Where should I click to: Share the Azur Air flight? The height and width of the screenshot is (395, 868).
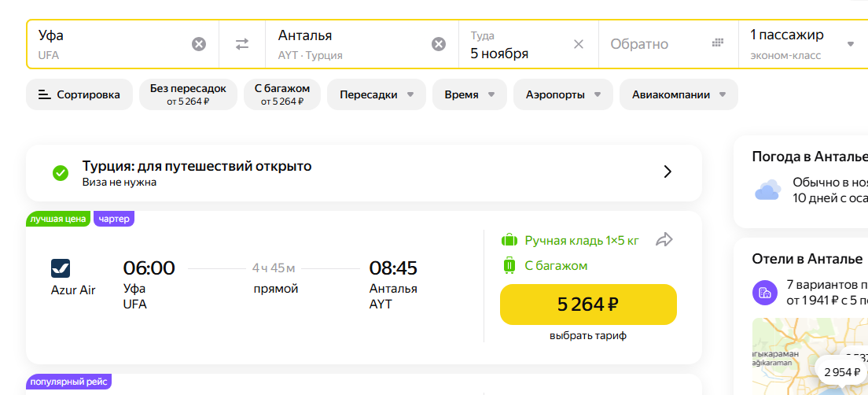664,239
